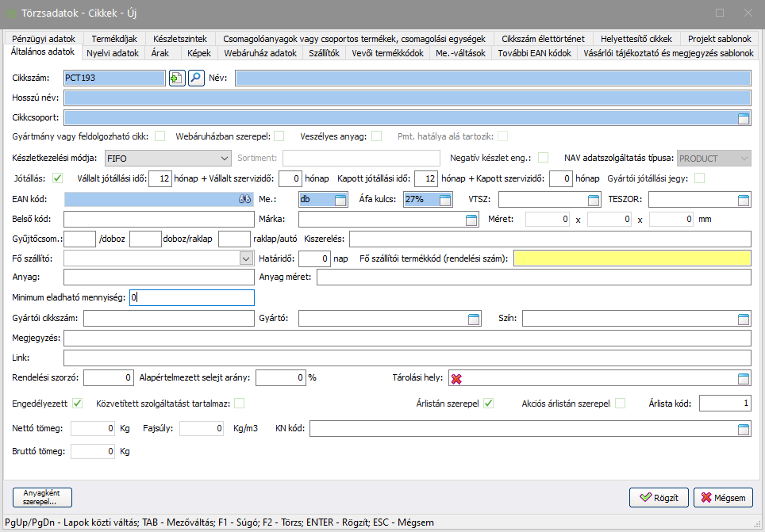
Task: Expand the Készletkezelési módja dropdown
Action: tap(223, 159)
